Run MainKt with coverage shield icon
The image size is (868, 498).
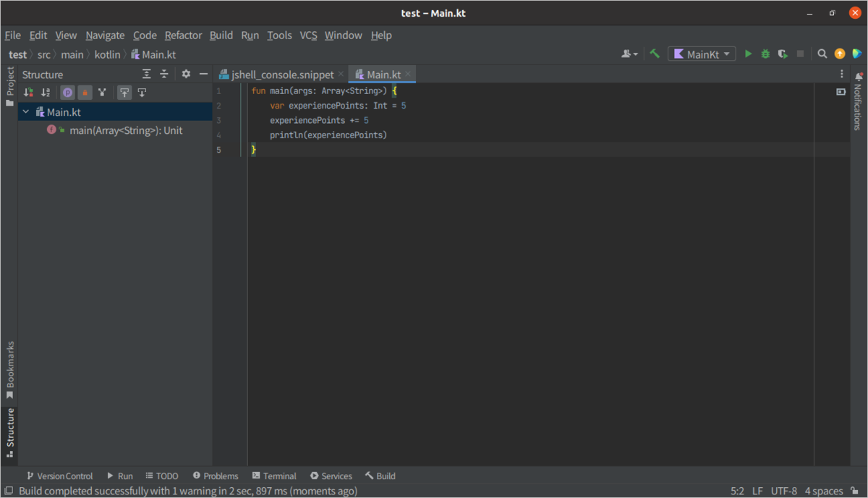coord(783,54)
